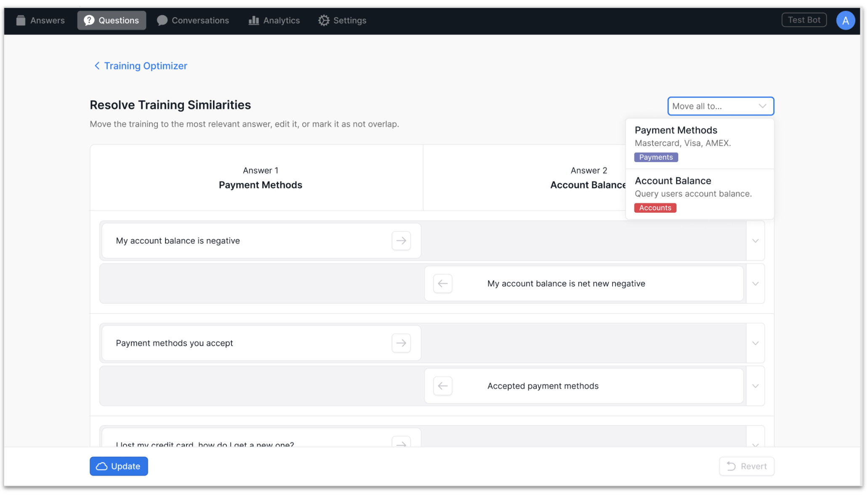Expand chevron for 'My account balance is net new negative'

[755, 284]
